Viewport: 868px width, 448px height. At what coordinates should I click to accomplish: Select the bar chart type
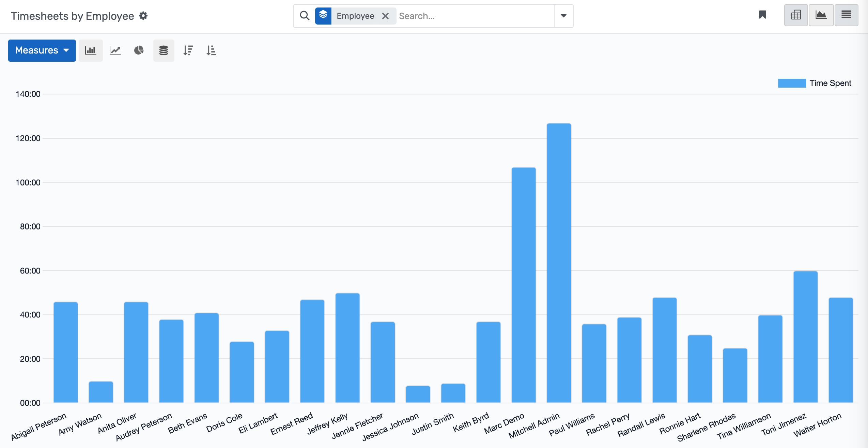[x=91, y=50]
